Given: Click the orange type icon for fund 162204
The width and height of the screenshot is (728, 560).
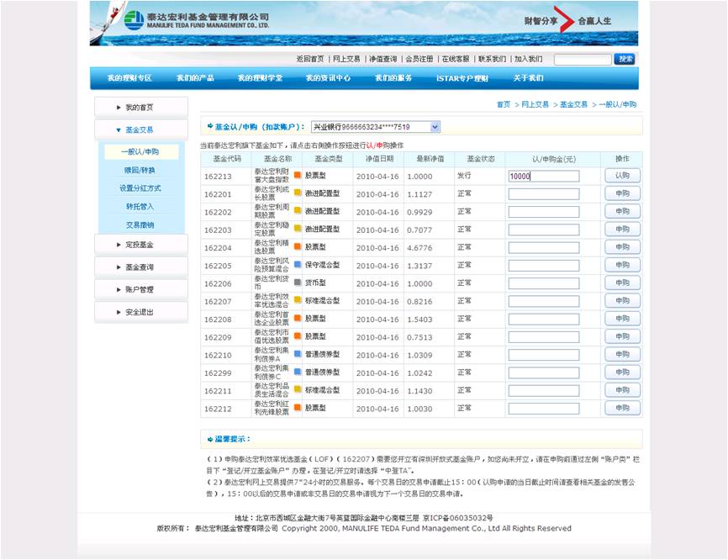Looking at the screenshot, I should coord(298,246).
